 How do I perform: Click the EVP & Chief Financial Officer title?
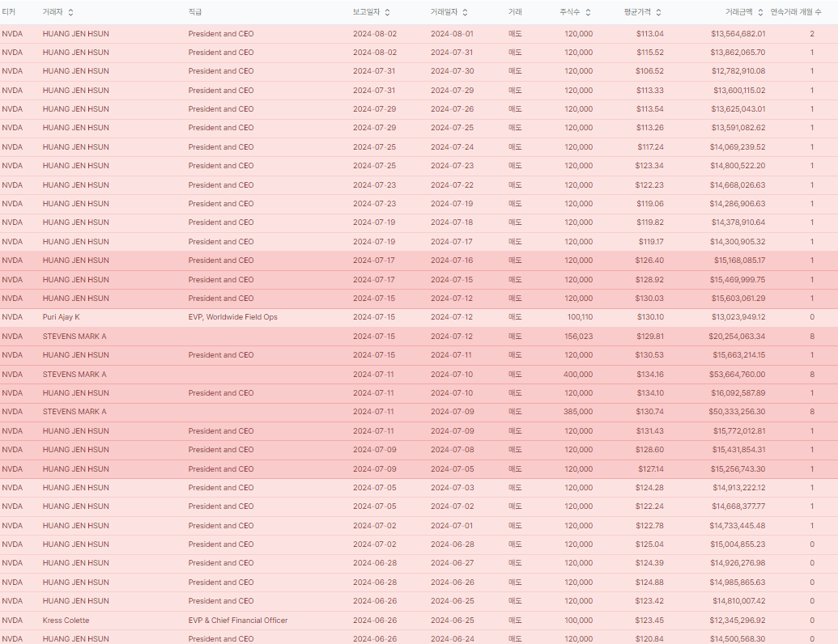pyautogui.click(x=238, y=621)
